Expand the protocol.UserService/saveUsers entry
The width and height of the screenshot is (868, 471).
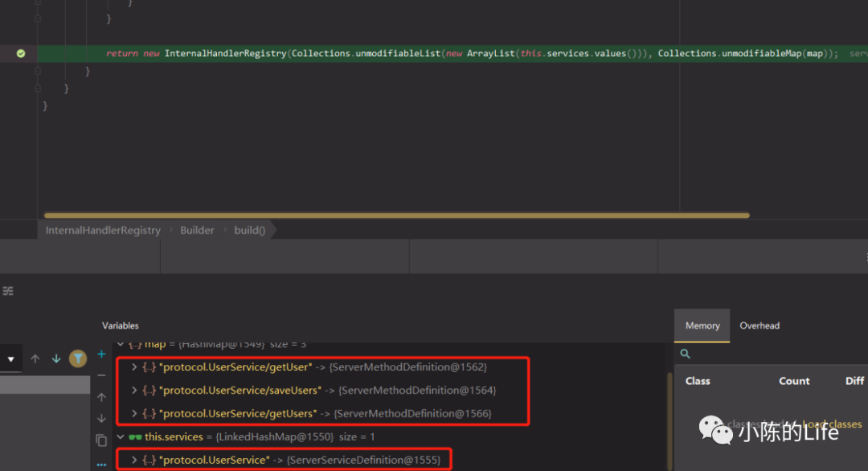[x=134, y=390]
